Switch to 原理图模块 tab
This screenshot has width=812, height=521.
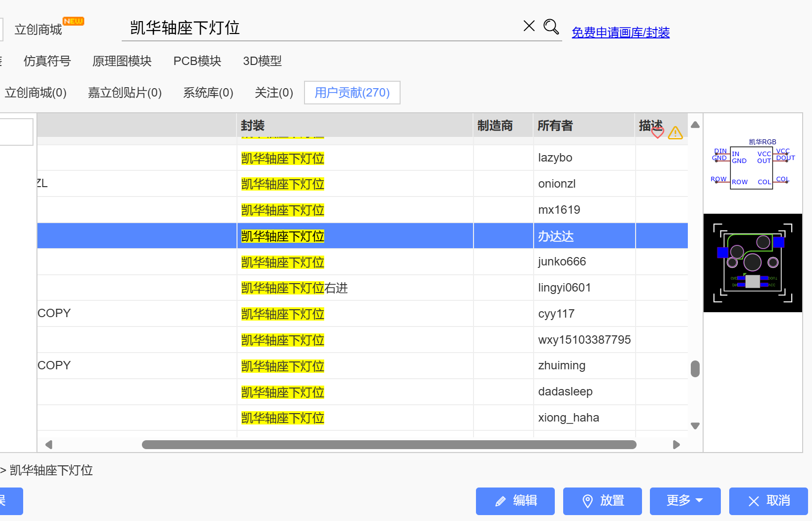[122, 61]
